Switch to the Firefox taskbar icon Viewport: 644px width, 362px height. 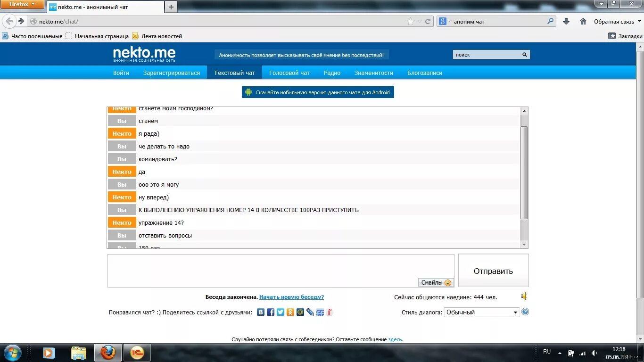[x=107, y=353]
